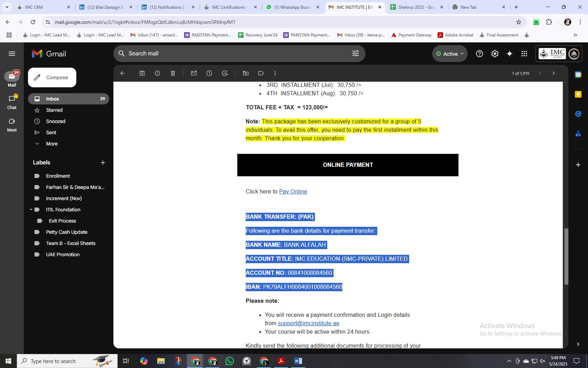588x368 pixels.
Task: Archive this email
Action: tap(142, 73)
